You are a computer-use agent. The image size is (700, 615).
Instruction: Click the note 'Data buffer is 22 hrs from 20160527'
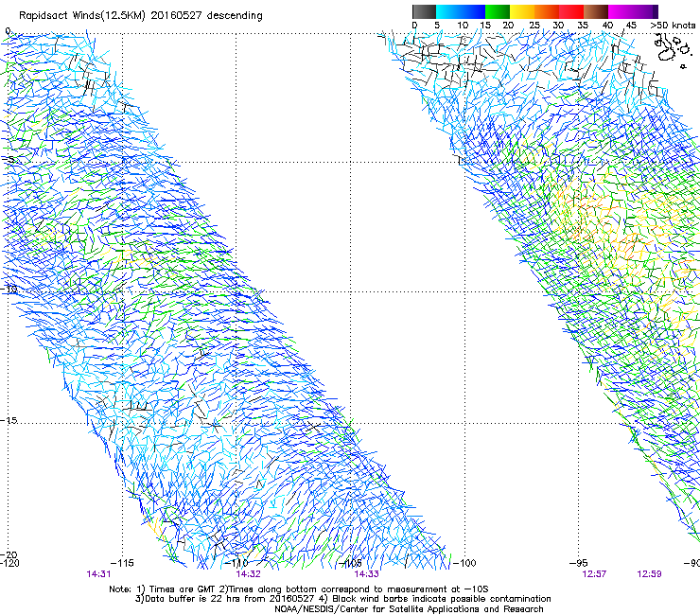[231, 599]
